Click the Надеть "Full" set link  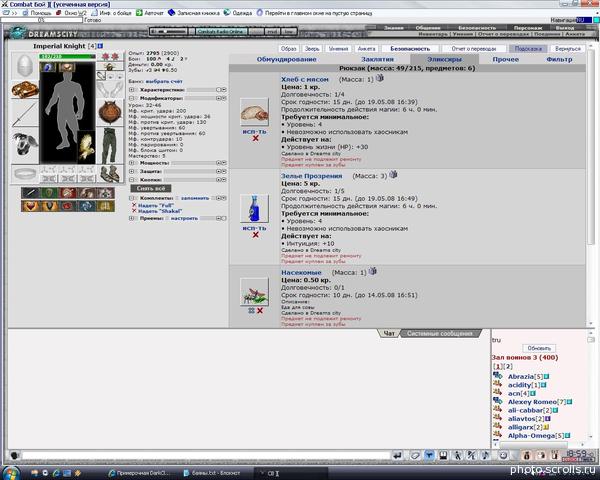click(x=156, y=206)
